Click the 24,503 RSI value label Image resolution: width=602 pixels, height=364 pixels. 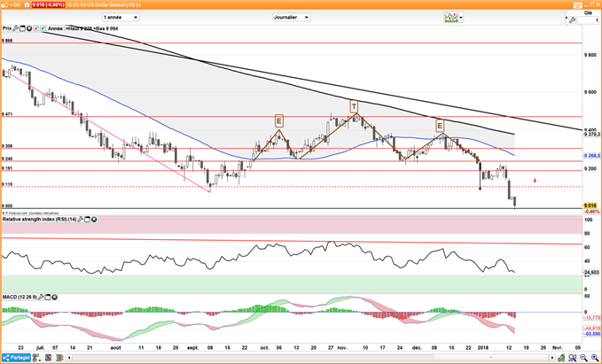pos(591,272)
